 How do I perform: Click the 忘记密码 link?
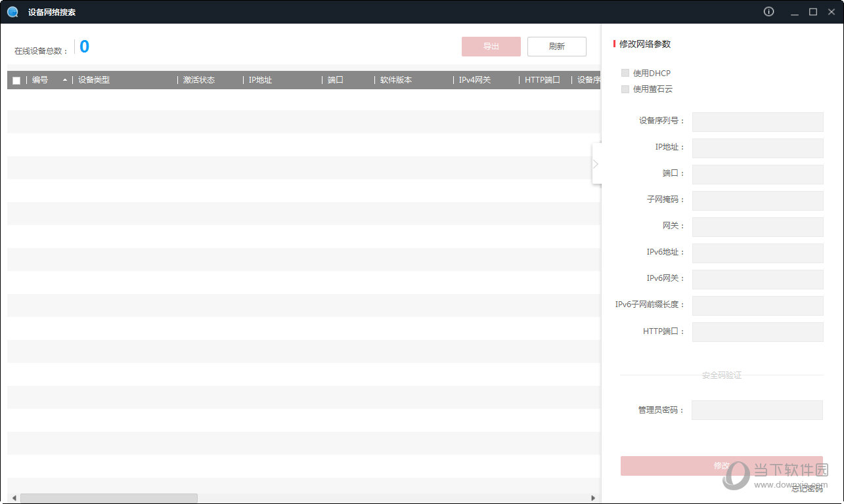click(807, 488)
